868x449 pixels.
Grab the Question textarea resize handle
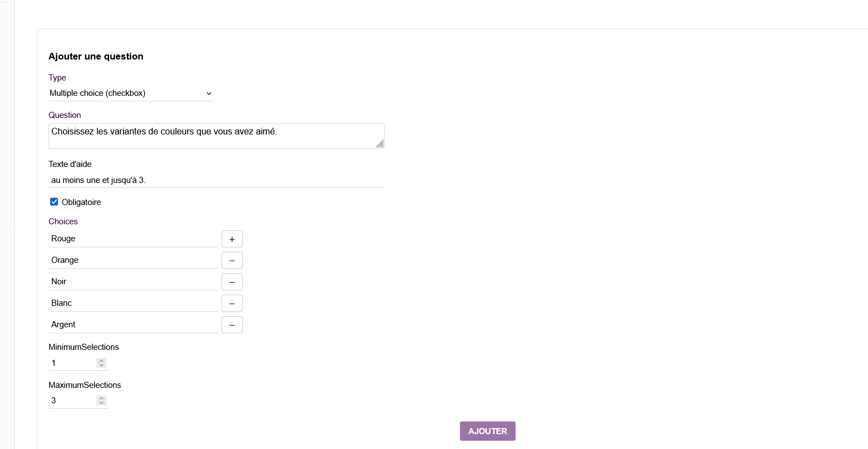(380, 144)
